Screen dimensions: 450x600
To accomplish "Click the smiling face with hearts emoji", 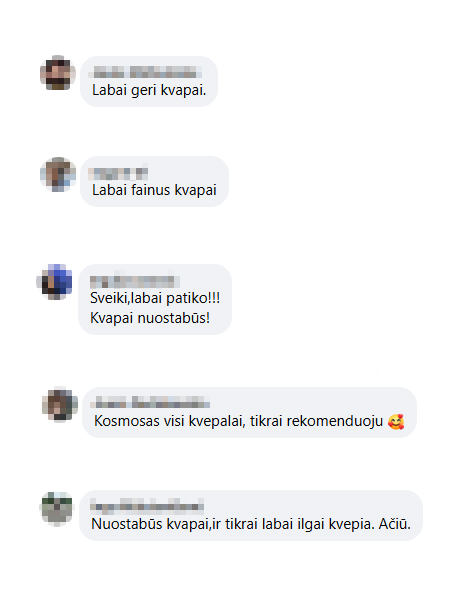I will point(396,422).
